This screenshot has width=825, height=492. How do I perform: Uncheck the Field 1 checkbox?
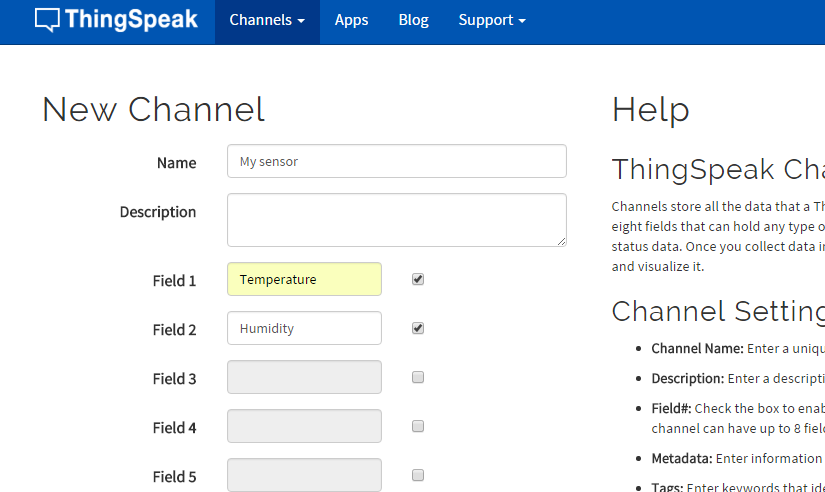click(x=418, y=279)
